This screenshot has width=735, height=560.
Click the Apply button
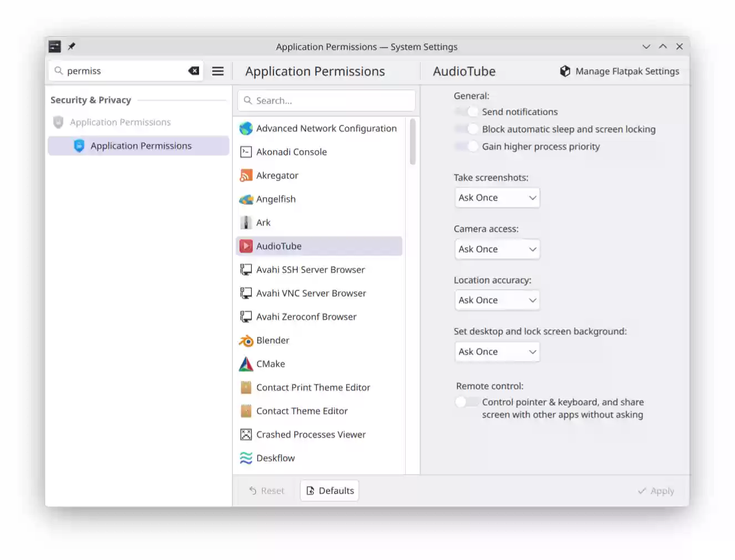click(x=656, y=490)
